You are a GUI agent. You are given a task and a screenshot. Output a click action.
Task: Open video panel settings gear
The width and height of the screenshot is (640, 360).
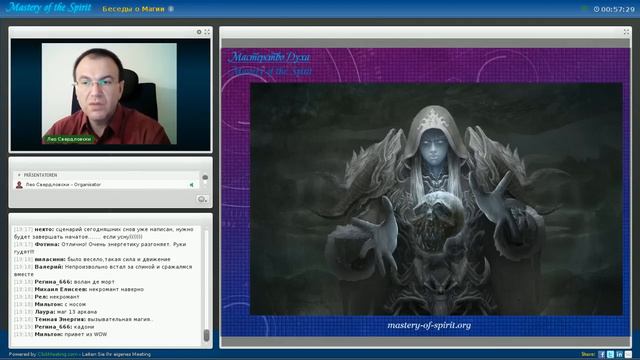[x=199, y=32]
